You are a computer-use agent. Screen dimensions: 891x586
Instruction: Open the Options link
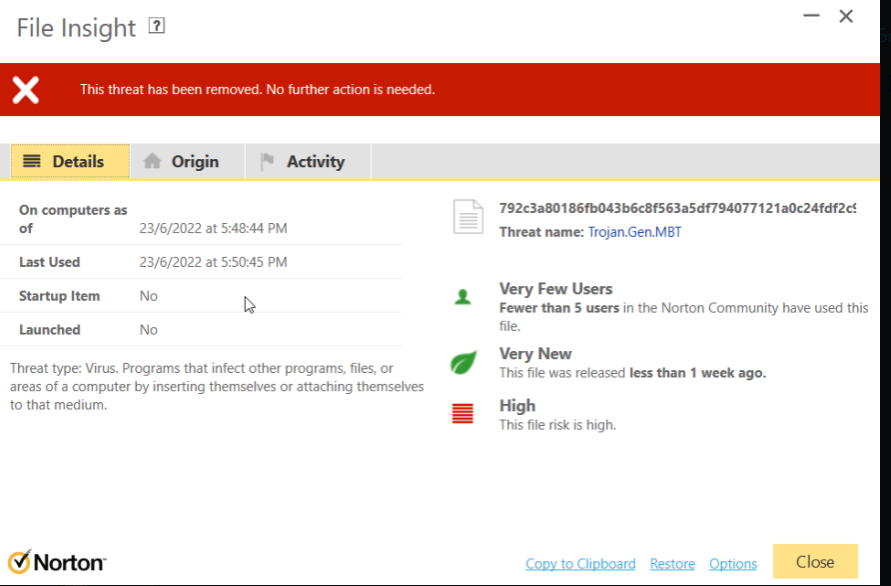point(733,564)
